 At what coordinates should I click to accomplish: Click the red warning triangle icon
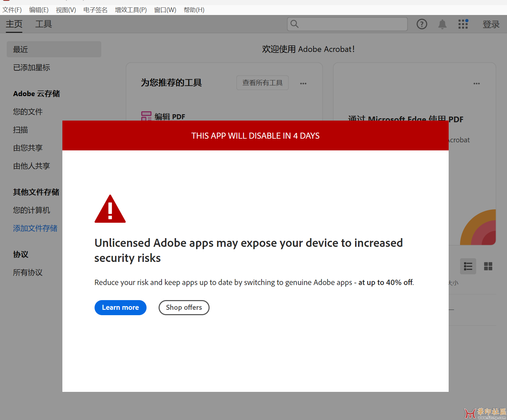[x=110, y=209]
